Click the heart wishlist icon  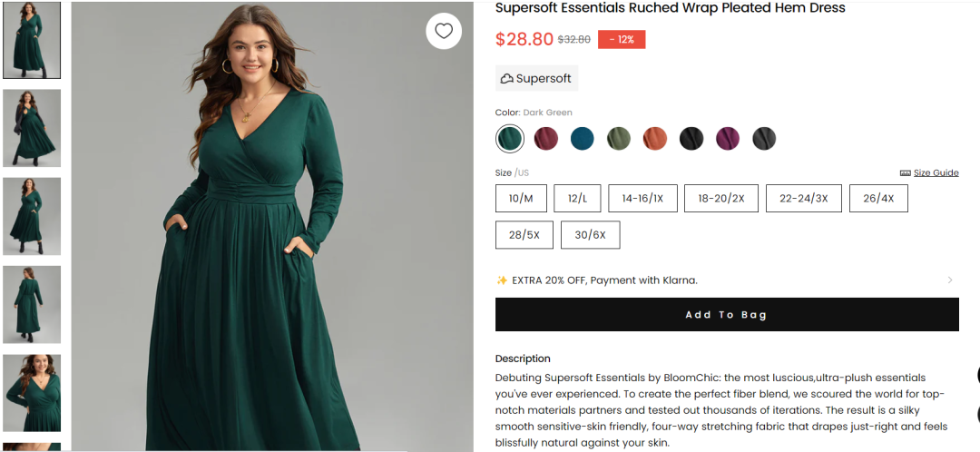(x=444, y=32)
